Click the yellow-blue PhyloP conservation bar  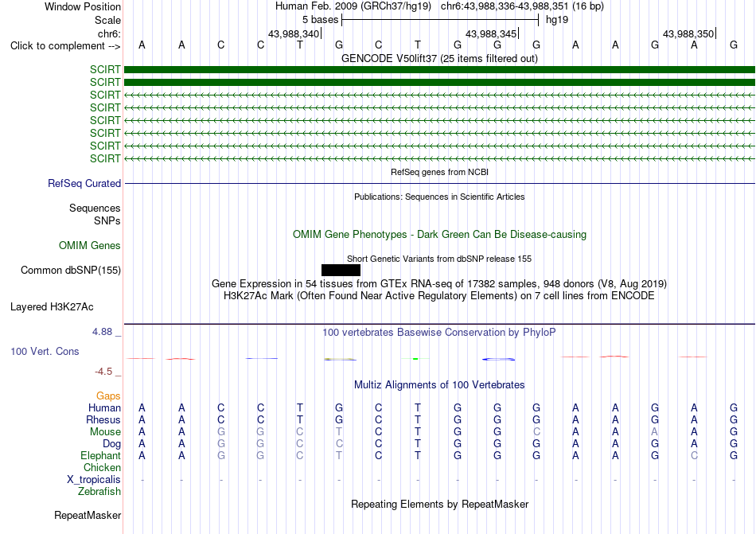pos(341,359)
